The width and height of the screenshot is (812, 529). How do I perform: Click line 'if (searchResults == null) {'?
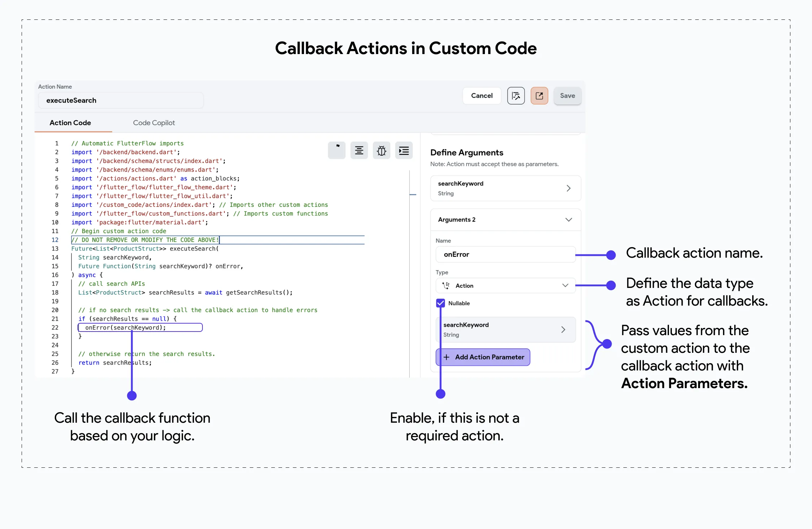click(128, 319)
